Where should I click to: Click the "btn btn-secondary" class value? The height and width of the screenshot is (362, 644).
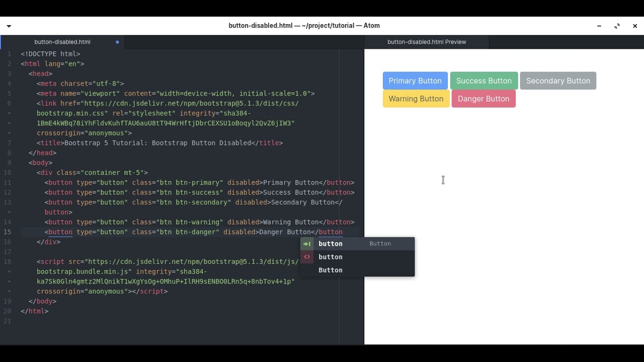(x=194, y=202)
